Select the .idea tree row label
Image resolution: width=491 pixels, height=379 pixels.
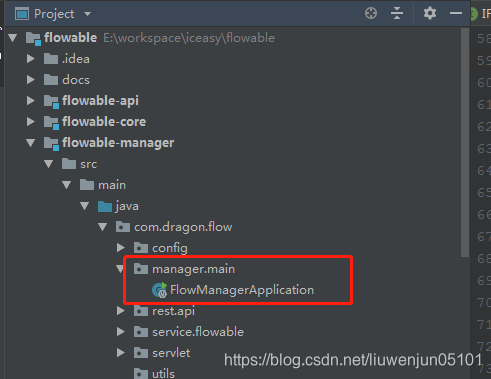coord(76,59)
